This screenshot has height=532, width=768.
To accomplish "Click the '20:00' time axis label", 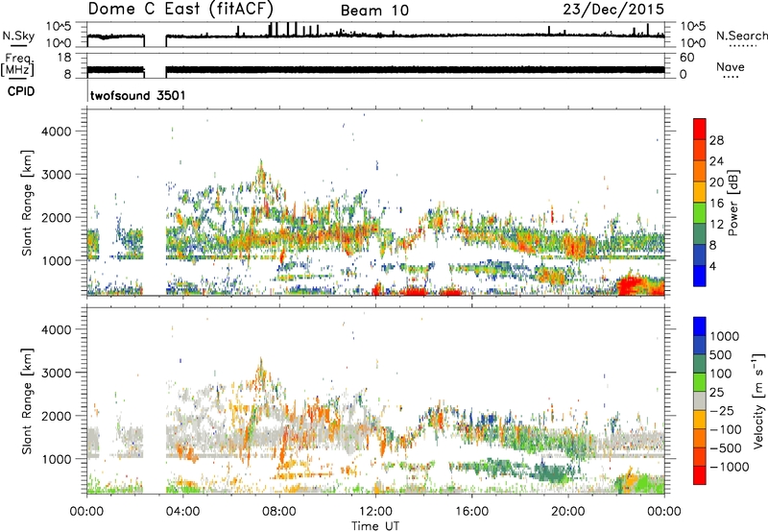I will click(x=567, y=511).
